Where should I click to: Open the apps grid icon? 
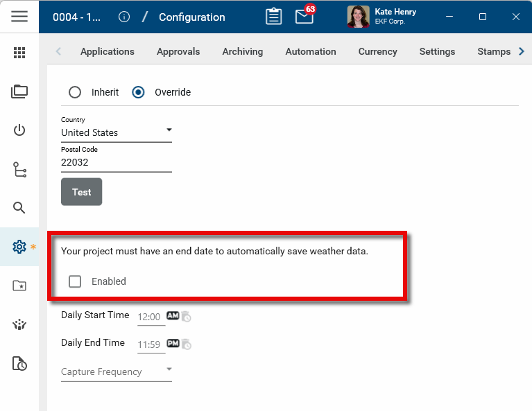click(x=19, y=53)
